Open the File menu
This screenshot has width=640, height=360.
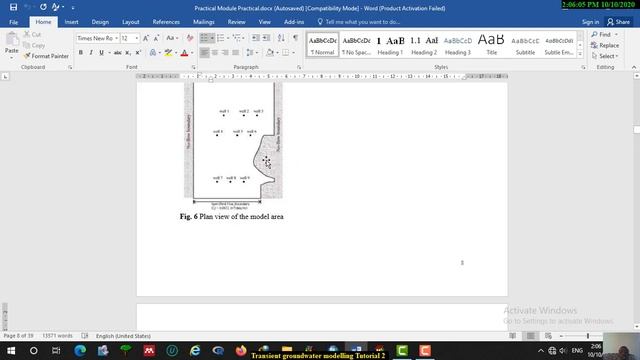pos(13,22)
